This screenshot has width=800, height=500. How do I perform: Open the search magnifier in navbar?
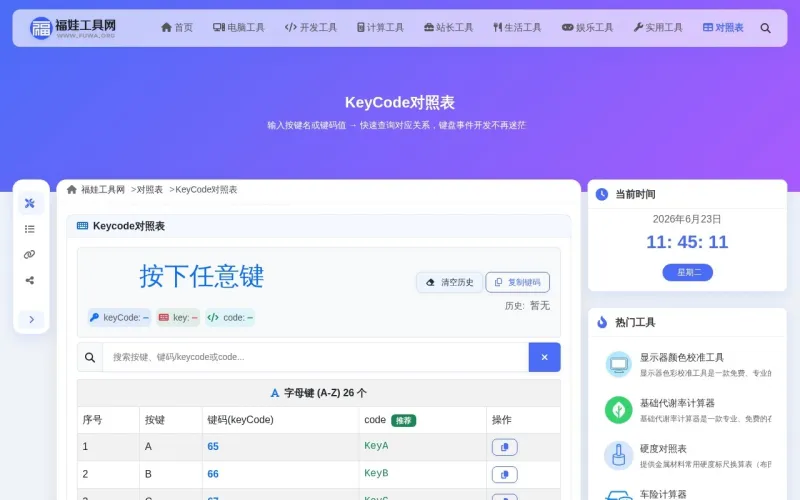pyautogui.click(x=765, y=28)
